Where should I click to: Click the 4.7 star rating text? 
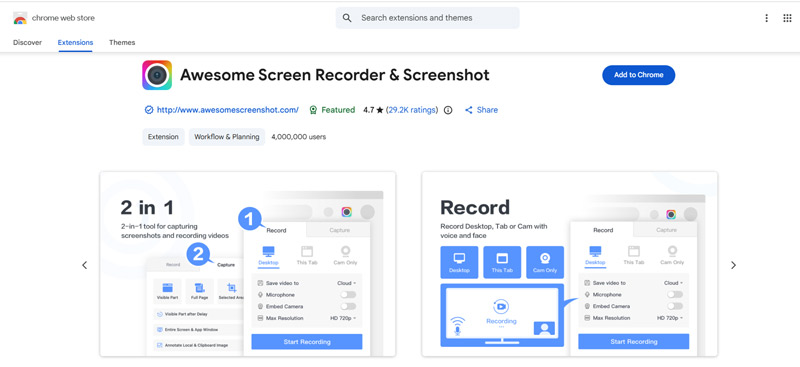[x=373, y=110]
